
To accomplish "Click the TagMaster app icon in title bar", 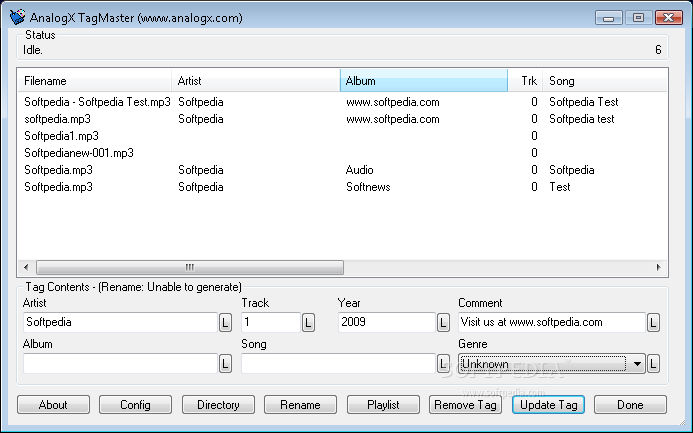I will pyautogui.click(x=18, y=17).
